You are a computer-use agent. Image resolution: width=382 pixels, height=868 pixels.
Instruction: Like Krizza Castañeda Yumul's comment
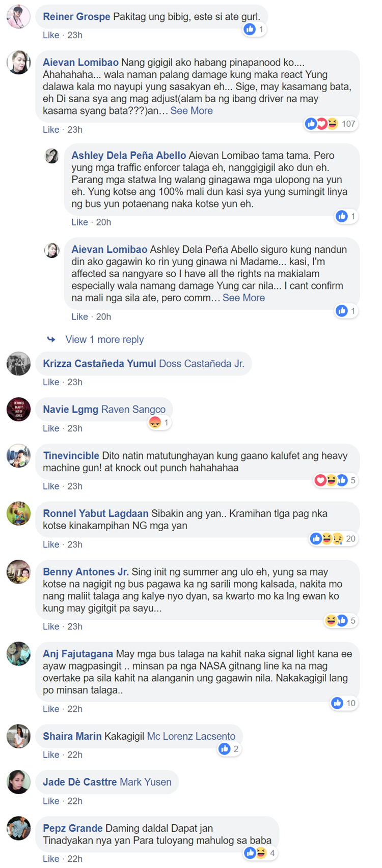click(x=51, y=382)
